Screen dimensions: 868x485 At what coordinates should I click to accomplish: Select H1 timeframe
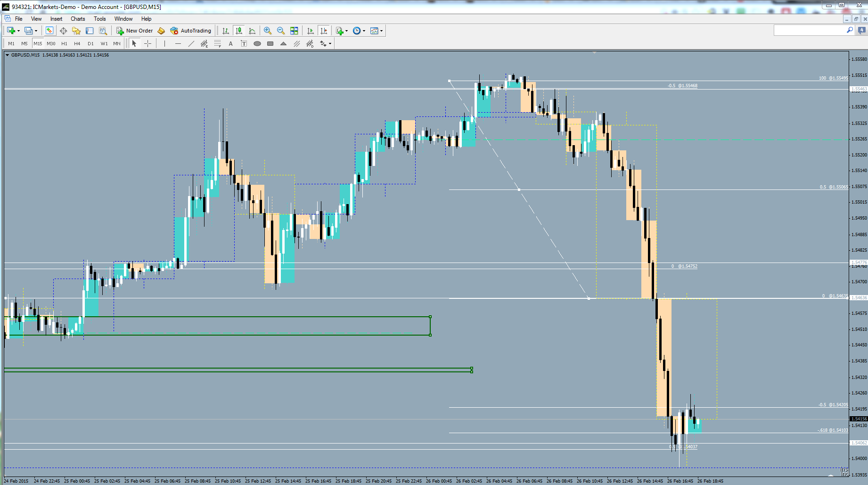click(x=64, y=43)
